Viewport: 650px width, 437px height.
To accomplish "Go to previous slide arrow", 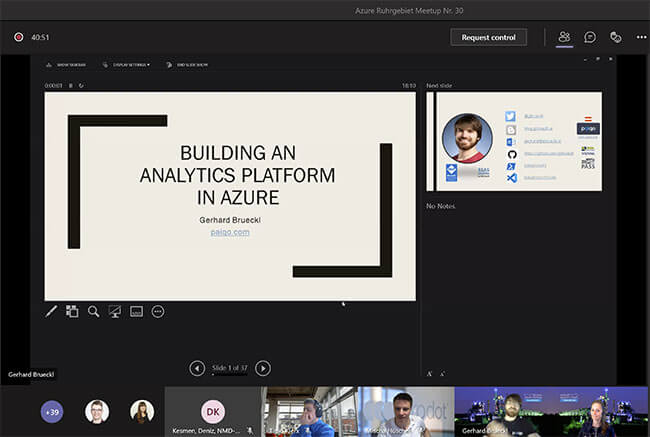I will [197, 368].
